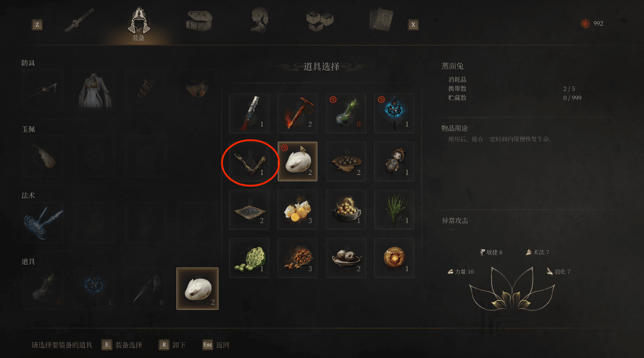
Task: Pick the flaming red pickaxe item
Action: pos(298,113)
